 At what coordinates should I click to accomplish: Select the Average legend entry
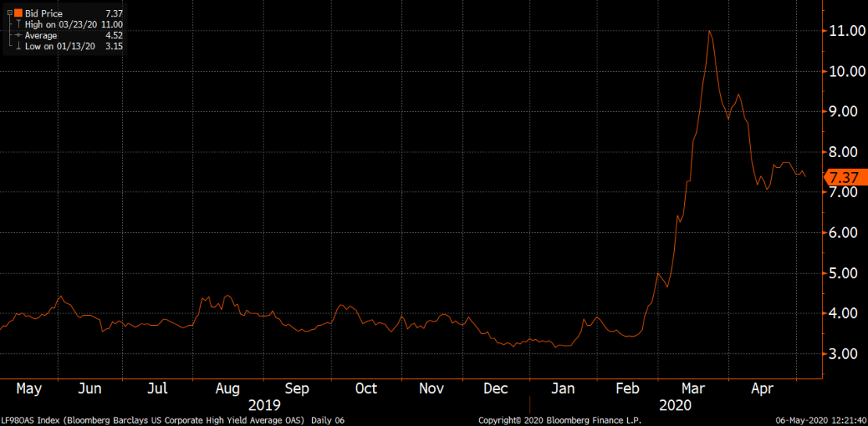coord(41,36)
